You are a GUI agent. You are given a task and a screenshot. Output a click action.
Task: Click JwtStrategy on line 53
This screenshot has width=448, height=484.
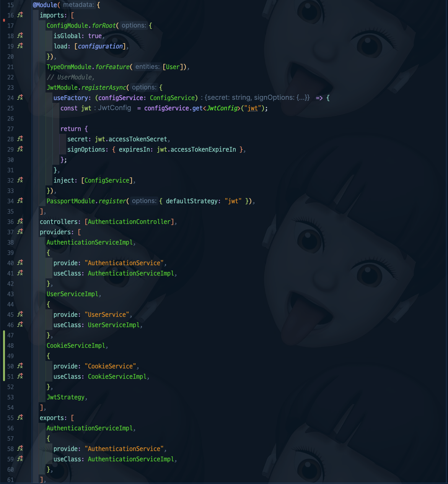(65, 397)
